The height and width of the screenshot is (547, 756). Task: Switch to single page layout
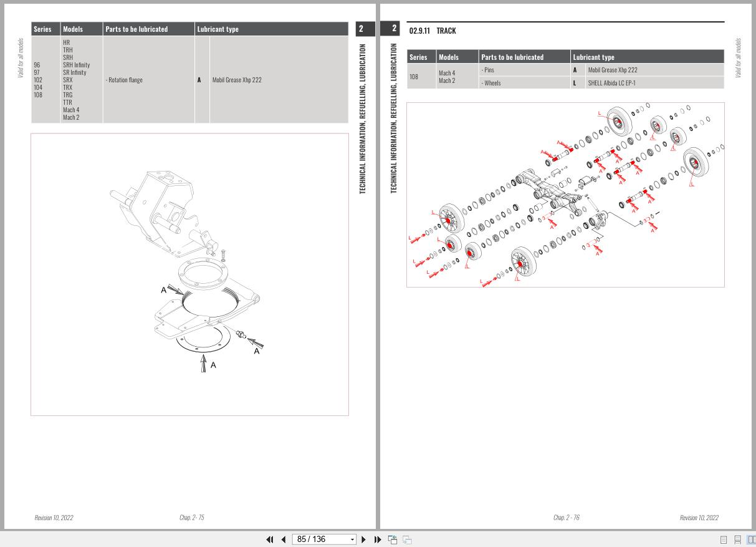click(724, 540)
